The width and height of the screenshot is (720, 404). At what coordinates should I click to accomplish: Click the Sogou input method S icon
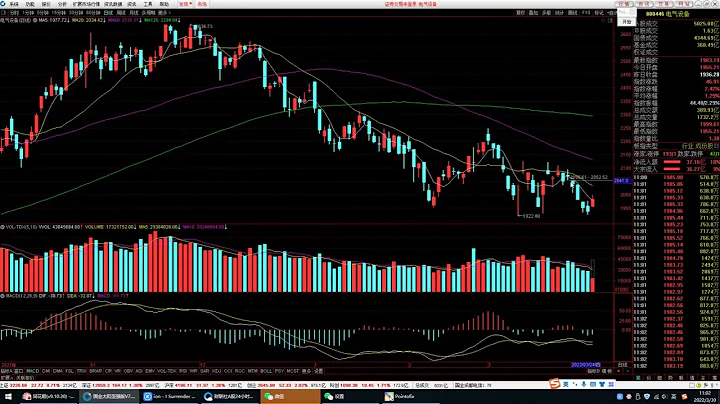coord(555,384)
